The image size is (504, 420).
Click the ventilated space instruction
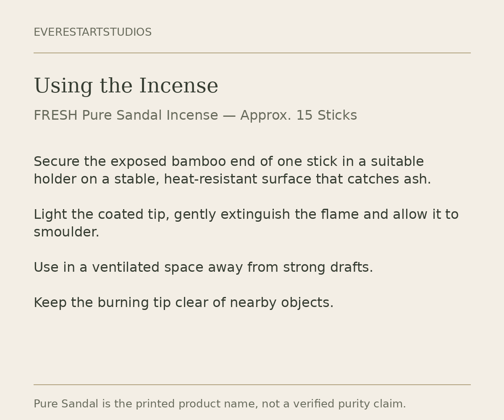coord(203,268)
